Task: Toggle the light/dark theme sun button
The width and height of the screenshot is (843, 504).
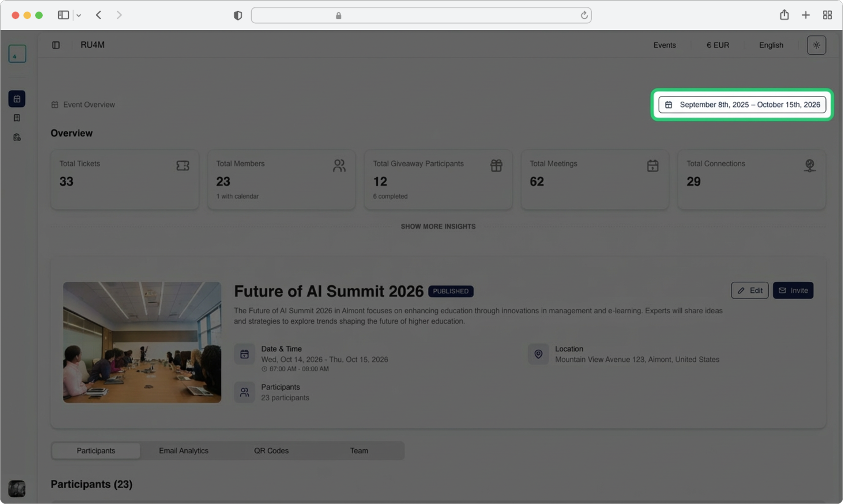Action: point(816,45)
